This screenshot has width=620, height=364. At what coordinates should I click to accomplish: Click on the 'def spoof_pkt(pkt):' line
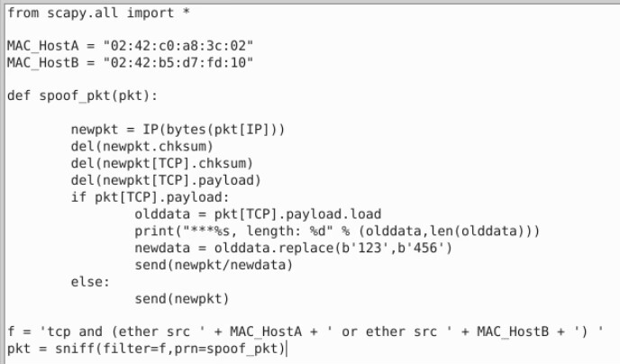pos(82,96)
